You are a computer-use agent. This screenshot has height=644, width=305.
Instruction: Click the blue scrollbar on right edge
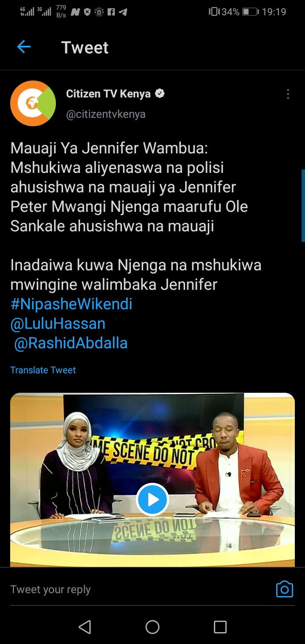click(x=303, y=205)
